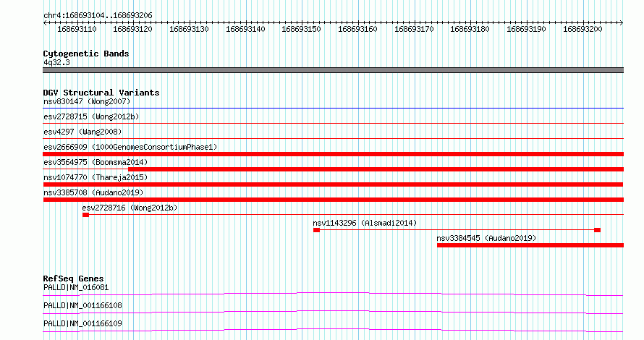Select the nsv3384545 (Audano2019) variant label
644x340 pixels.
click(x=486, y=238)
